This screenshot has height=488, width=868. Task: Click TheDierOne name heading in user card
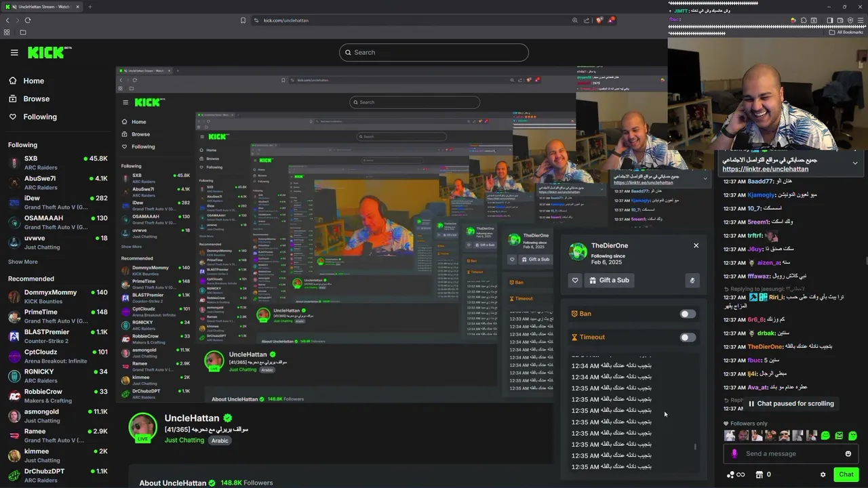tap(610, 245)
